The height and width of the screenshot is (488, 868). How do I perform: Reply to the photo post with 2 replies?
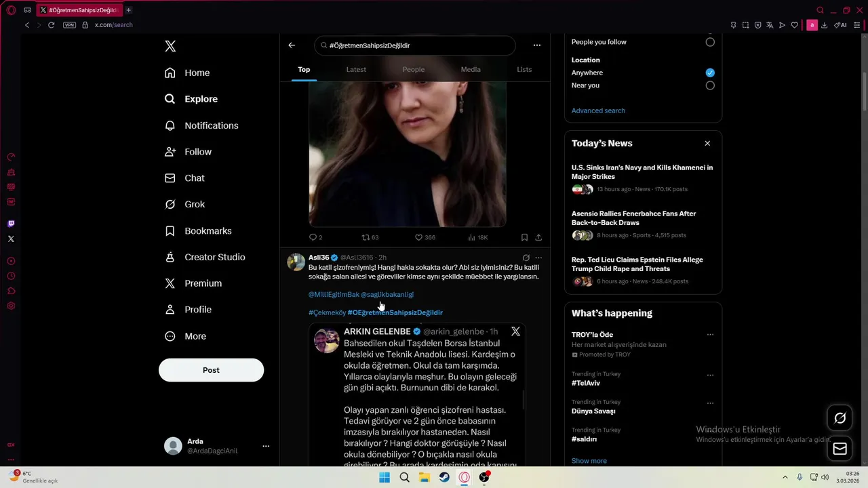click(315, 237)
